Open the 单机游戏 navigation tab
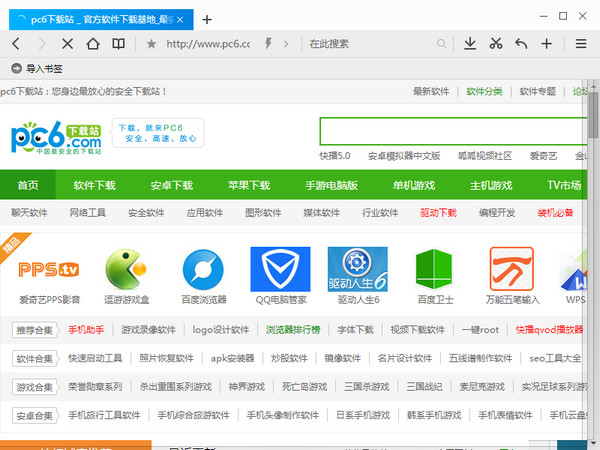Image resolution: width=600 pixels, height=450 pixels. pos(413,185)
